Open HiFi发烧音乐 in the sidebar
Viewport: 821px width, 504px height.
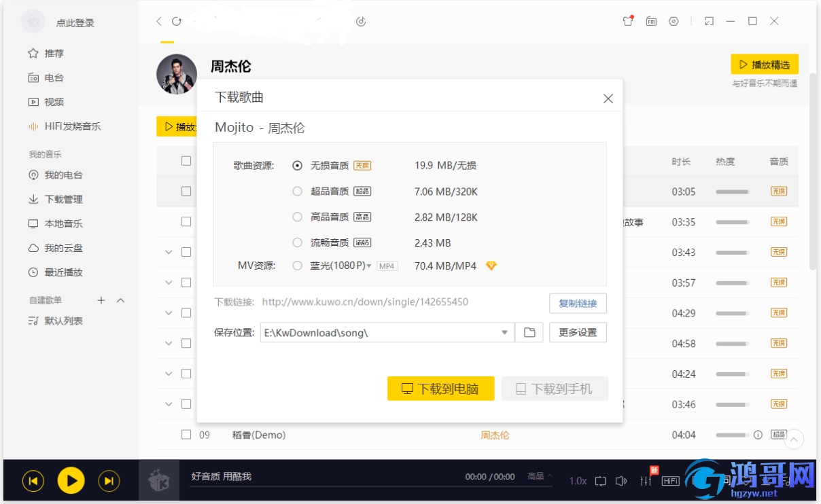[65, 126]
